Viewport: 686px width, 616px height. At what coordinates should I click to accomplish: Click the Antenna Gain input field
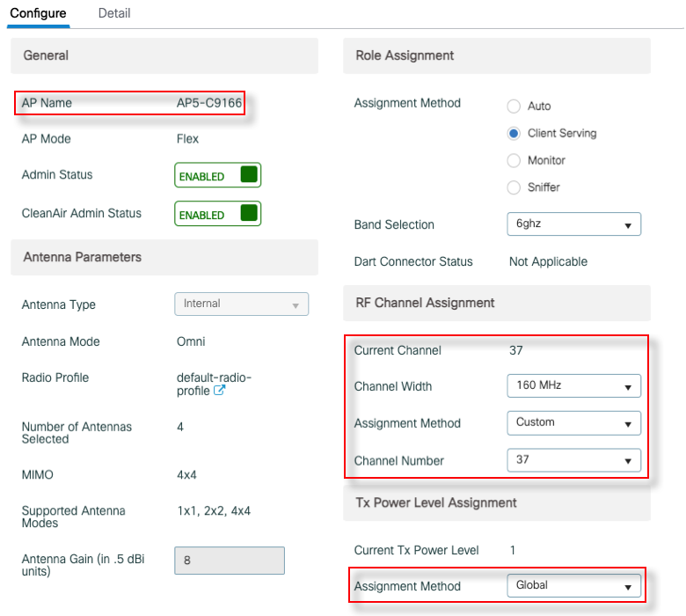coord(229,561)
